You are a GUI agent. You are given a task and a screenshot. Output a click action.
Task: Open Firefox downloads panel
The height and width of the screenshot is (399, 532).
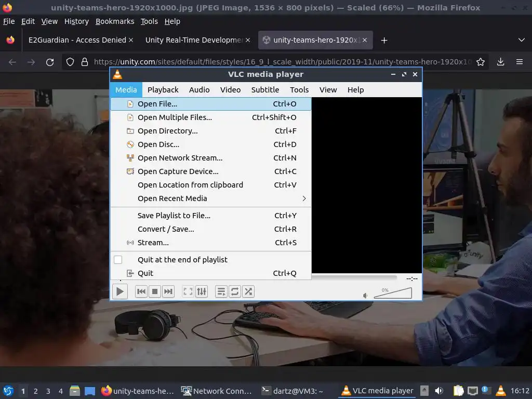click(500, 62)
